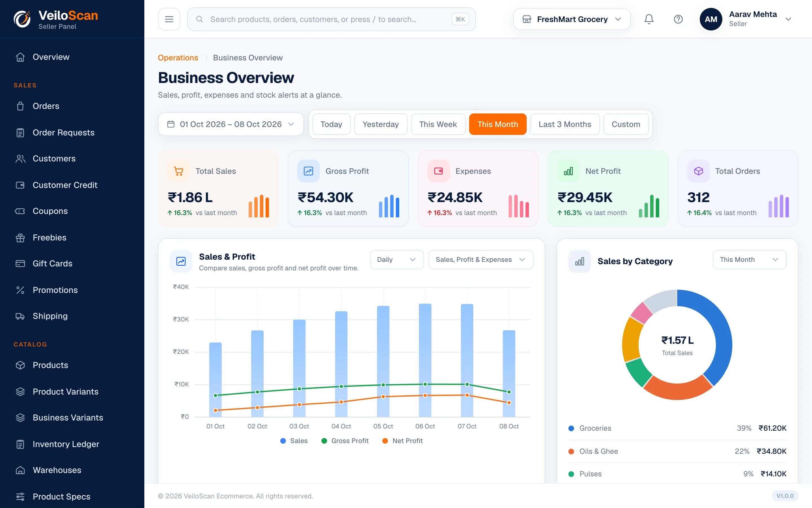Screen dimensions: 812x508
Task: Click the Total Orders cube icon
Action: click(x=698, y=171)
